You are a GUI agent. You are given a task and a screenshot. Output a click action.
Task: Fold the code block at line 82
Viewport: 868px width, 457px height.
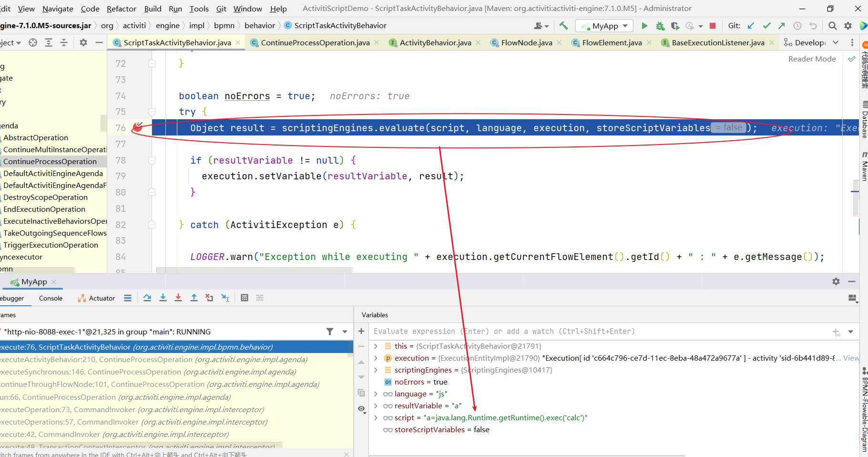(x=152, y=225)
